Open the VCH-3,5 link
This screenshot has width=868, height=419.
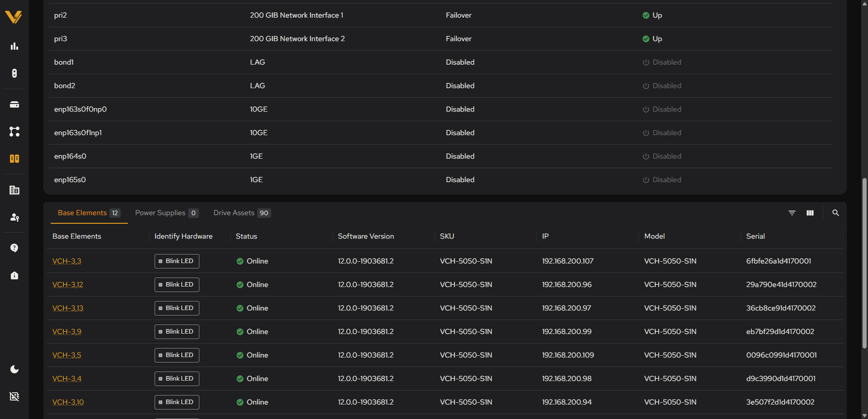coord(67,355)
